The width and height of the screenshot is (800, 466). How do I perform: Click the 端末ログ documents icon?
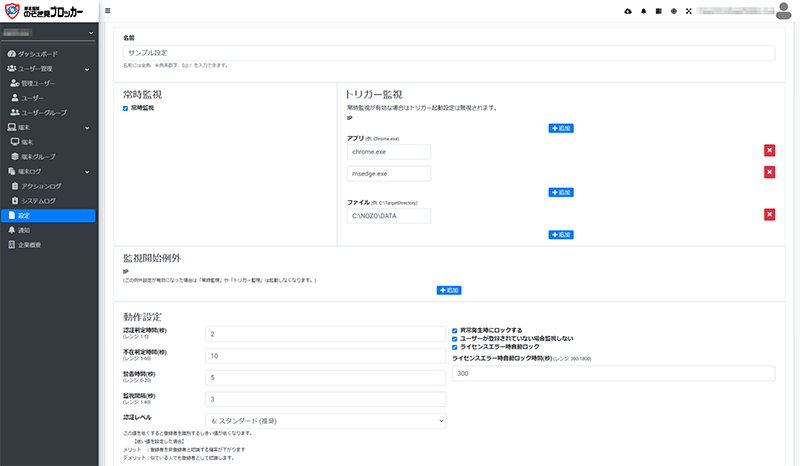(x=12, y=171)
